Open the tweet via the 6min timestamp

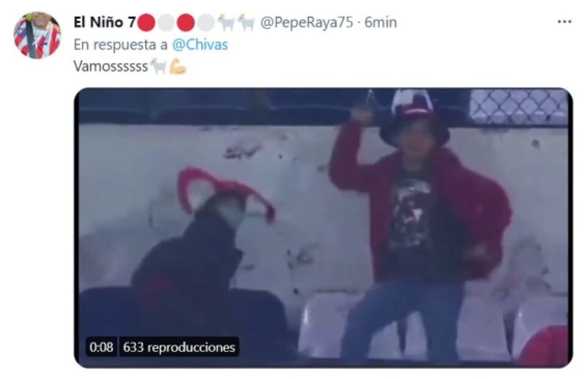coord(380,23)
